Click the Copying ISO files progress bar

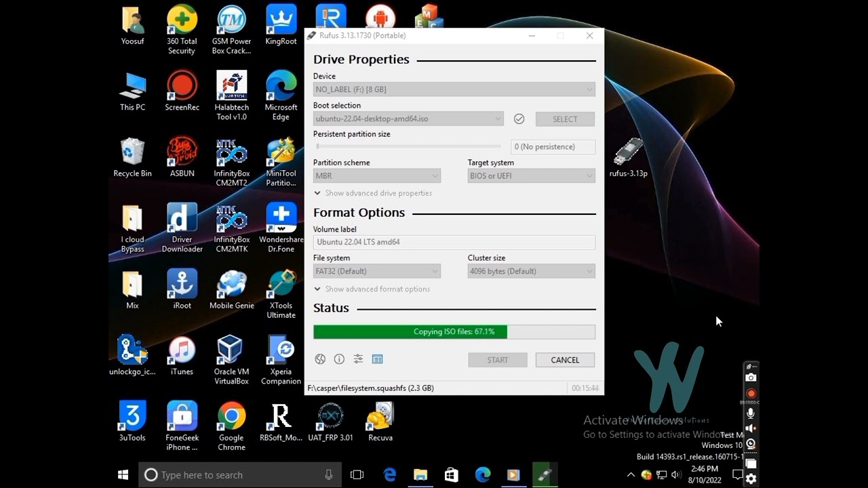pyautogui.click(x=454, y=331)
